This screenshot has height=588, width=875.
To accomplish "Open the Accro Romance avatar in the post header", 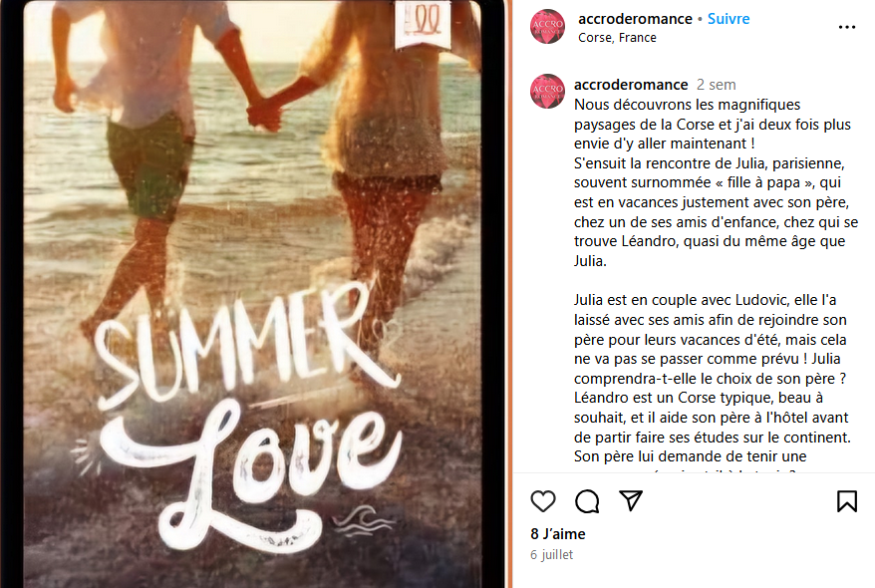I will 547,26.
